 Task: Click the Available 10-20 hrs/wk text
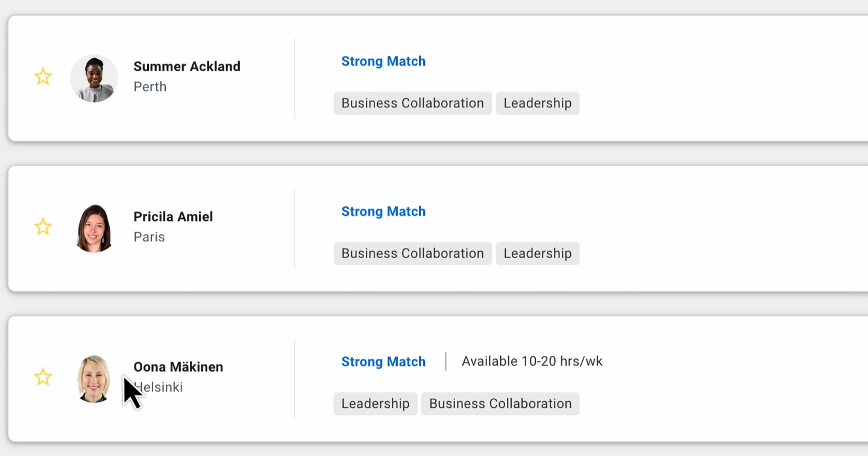[532, 361]
